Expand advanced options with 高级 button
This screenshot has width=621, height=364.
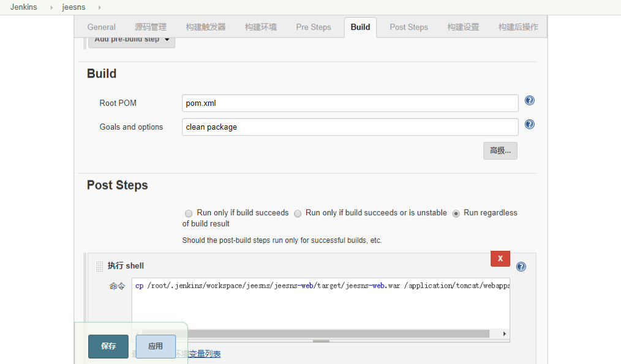click(x=500, y=150)
